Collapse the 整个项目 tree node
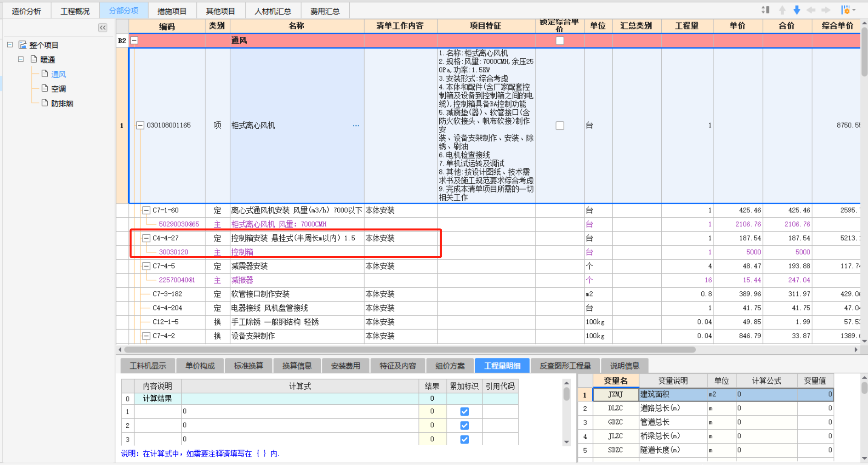 10,45
